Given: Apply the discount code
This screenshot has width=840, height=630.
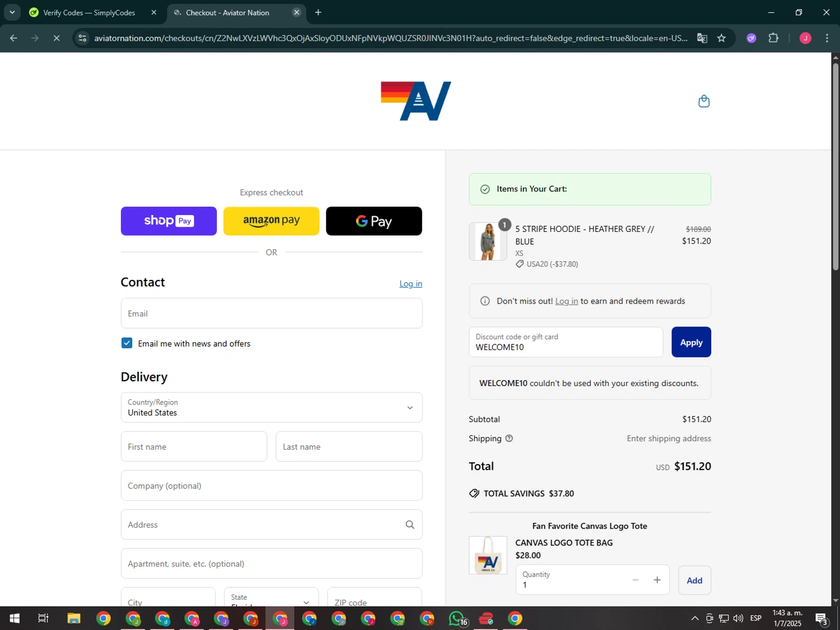Looking at the screenshot, I should [691, 342].
